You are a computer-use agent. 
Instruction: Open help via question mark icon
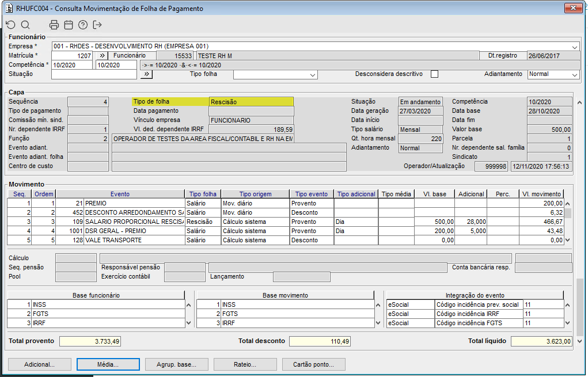83,25
